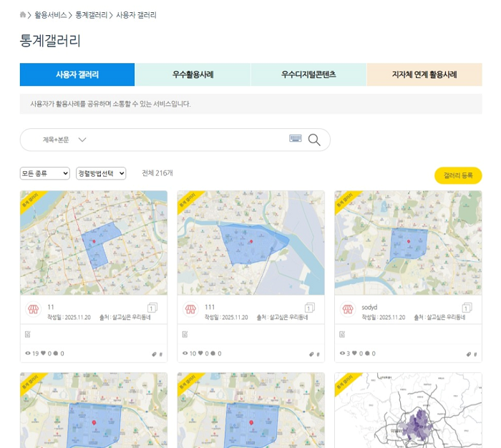
Task: Expand the 제목+본문 search scope dropdown
Action: tap(64, 140)
